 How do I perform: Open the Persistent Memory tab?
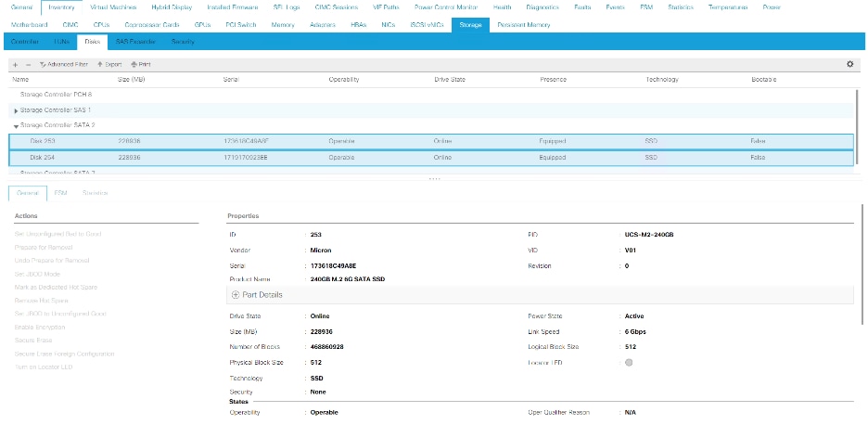point(524,25)
